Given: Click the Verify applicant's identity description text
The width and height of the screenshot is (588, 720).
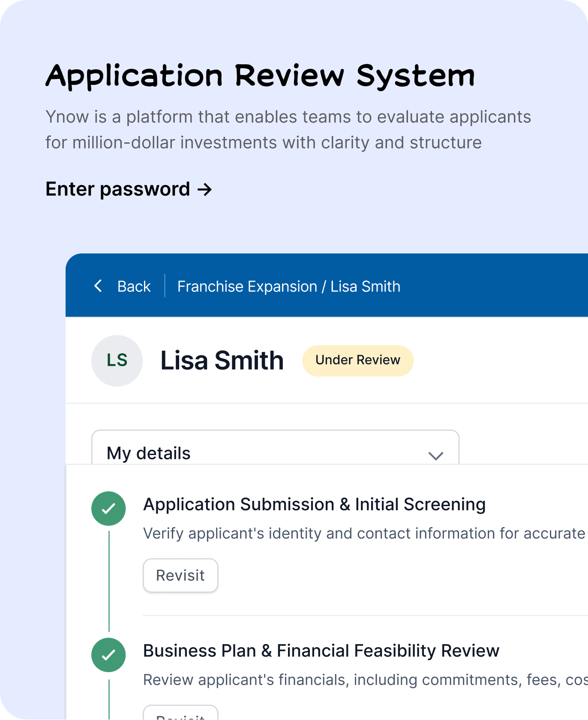Looking at the screenshot, I should (x=364, y=533).
